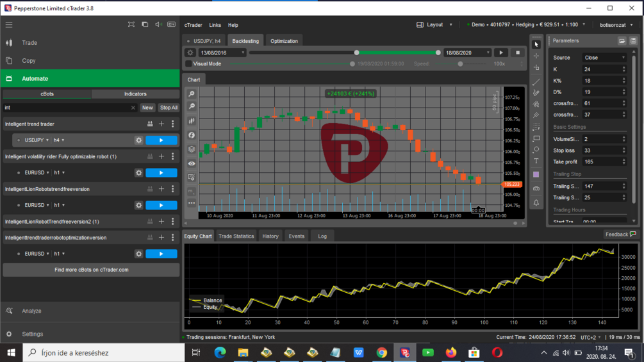
Task: Open Settings in left sidebar
Action: click(x=90, y=334)
